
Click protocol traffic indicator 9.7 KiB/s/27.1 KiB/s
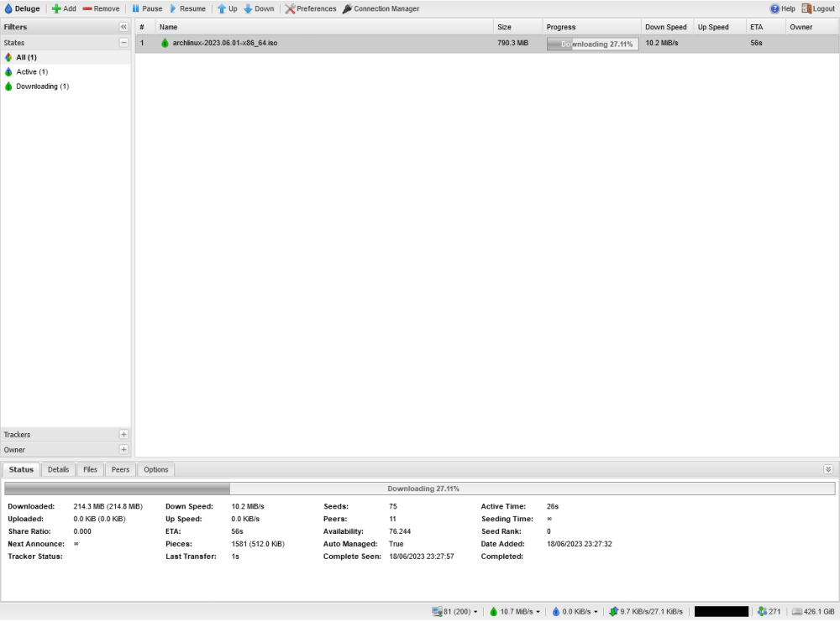click(646, 611)
